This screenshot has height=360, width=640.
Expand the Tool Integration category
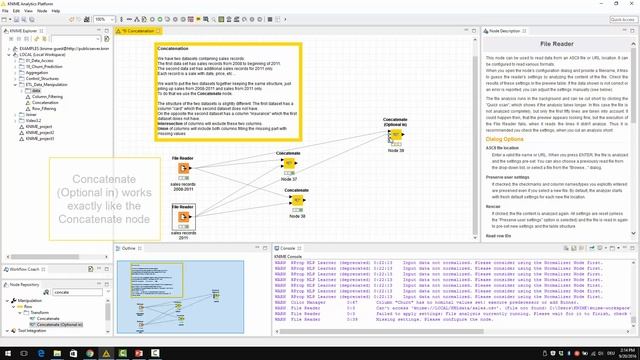tap(7, 331)
